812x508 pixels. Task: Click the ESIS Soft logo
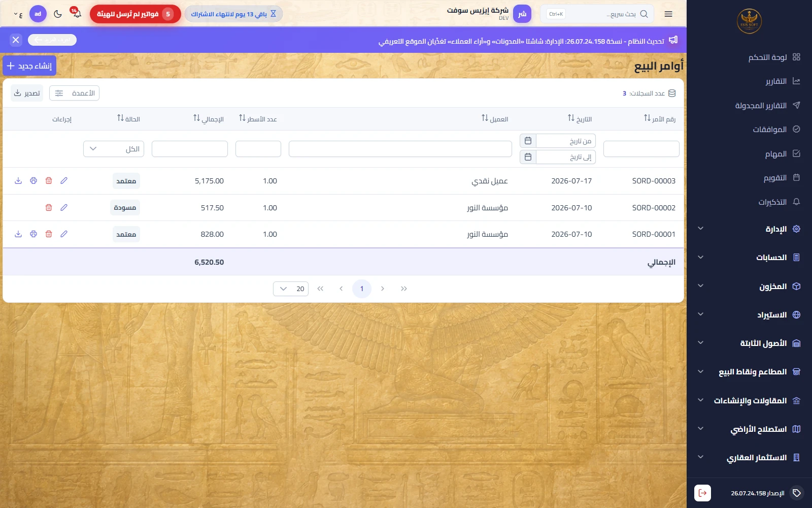pos(749,21)
